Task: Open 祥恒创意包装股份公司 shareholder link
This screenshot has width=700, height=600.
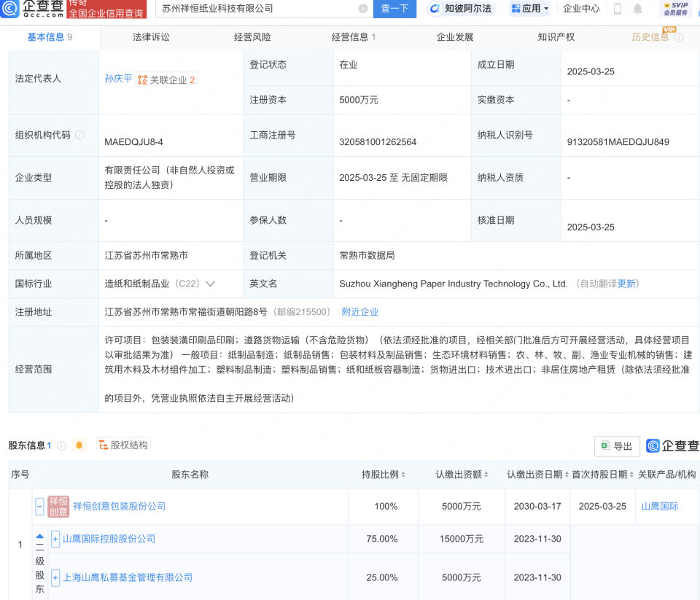Action: 119,506
